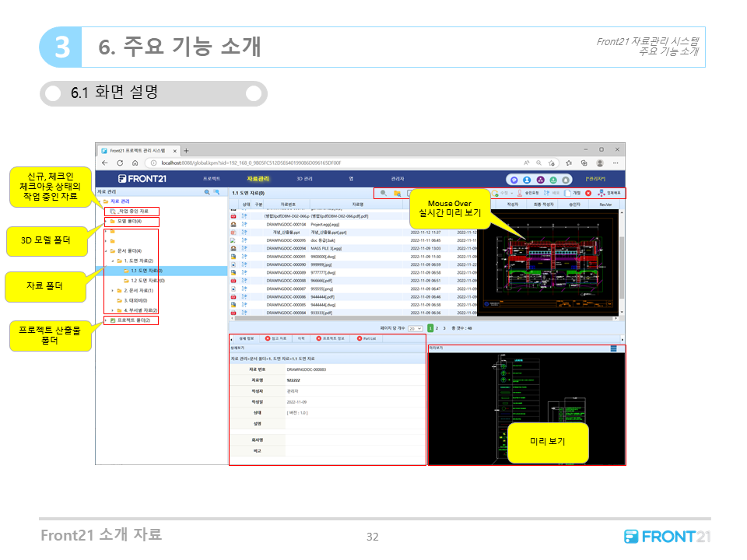
Task: Select the row DRAWINGDOC-000084
Action: tap(353, 313)
